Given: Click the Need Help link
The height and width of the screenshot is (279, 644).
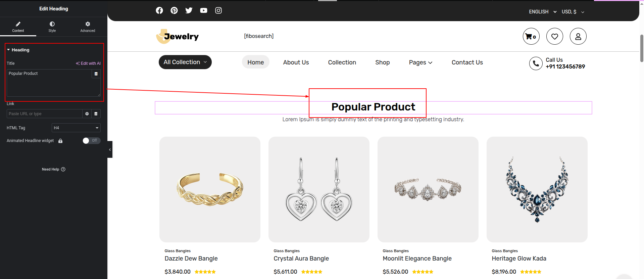Looking at the screenshot, I should click(53, 170).
